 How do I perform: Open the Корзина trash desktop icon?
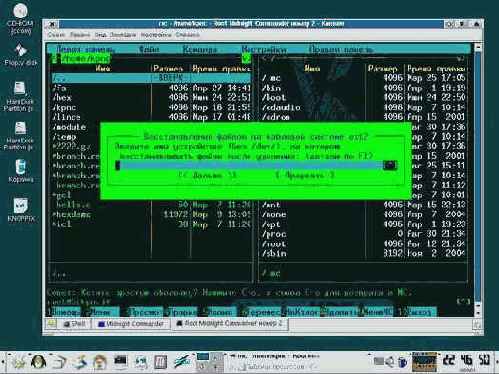21,171
